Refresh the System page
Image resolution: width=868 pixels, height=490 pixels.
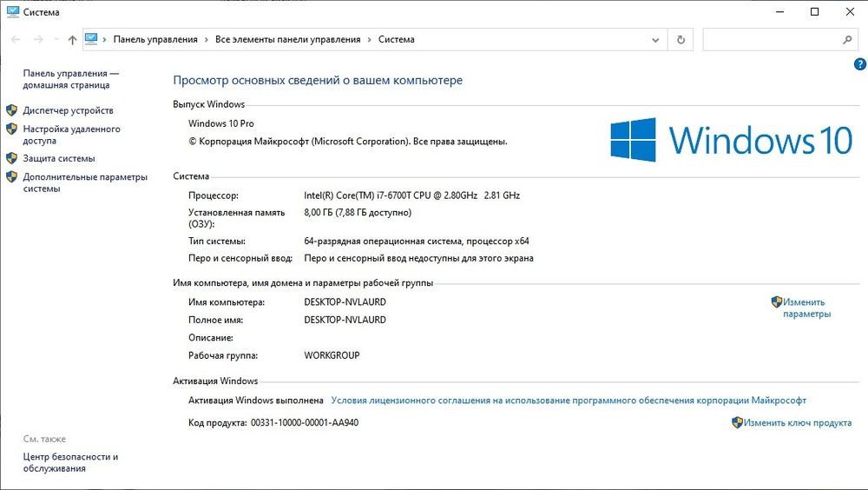pyautogui.click(x=681, y=40)
